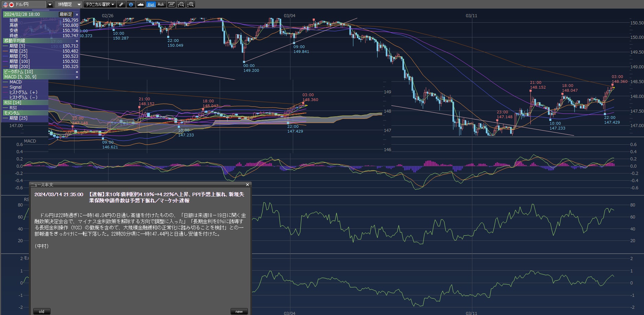Screen dimensions: 644x315
Task: Click the blue info icon in toolbar
Action: 131,4
